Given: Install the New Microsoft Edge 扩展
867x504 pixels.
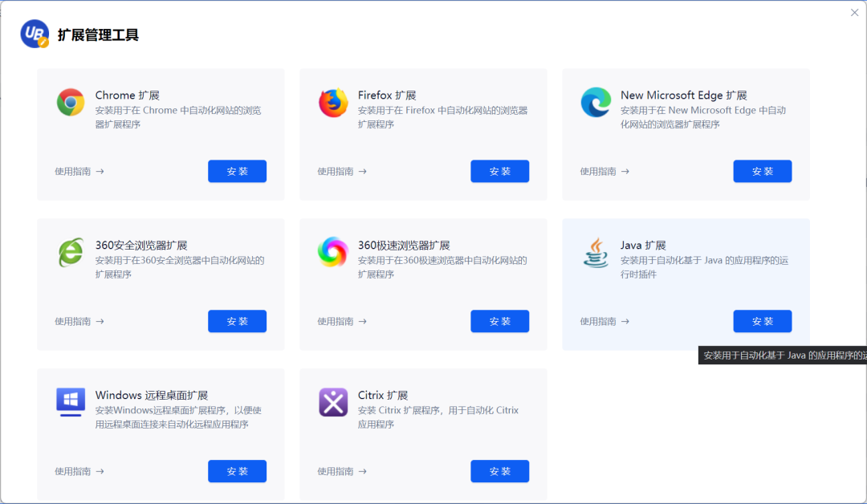Looking at the screenshot, I should tap(763, 171).
